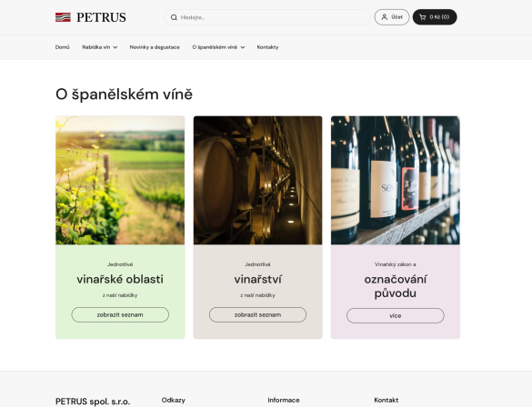Open the shopping cart icon
This screenshot has width=532, height=407.
422,17
